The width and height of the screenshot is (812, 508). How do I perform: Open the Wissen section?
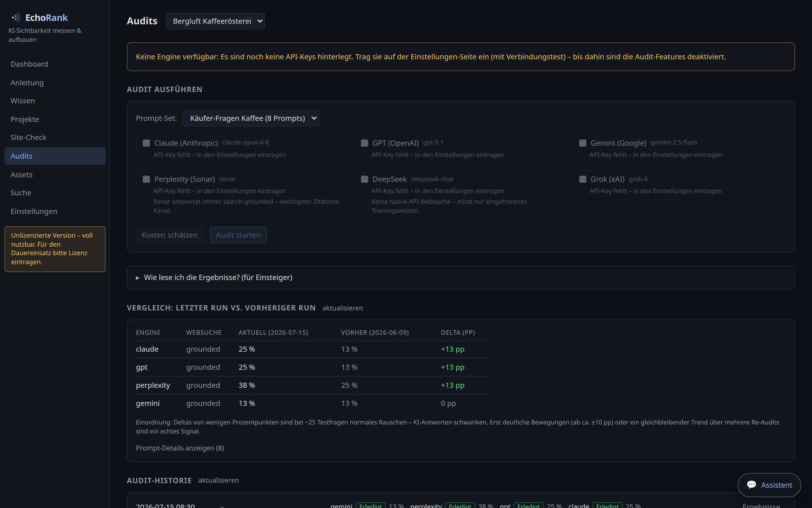(x=55, y=100)
